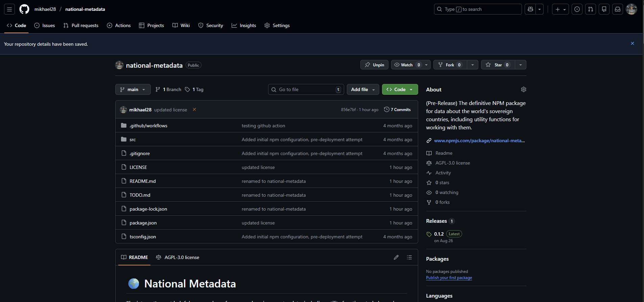The width and height of the screenshot is (644, 302).
Task: Select the AGPL-3.0 license tab
Action: pos(177,257)
